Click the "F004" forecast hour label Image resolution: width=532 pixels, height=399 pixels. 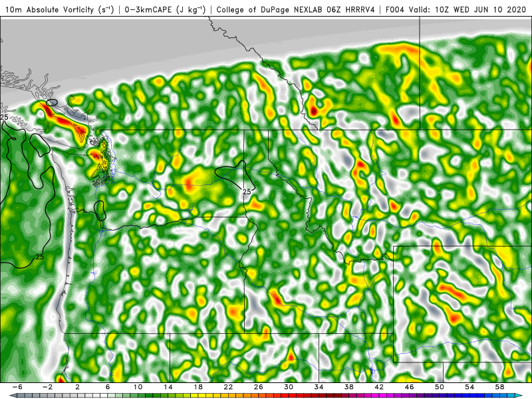395,9
